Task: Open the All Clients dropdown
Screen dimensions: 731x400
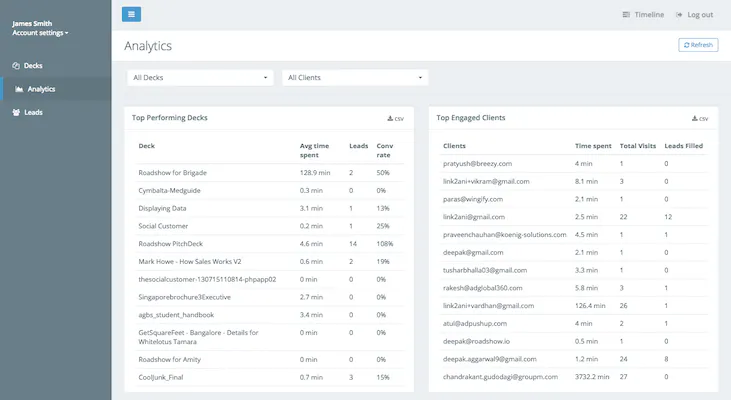Action: pos(355,77)
